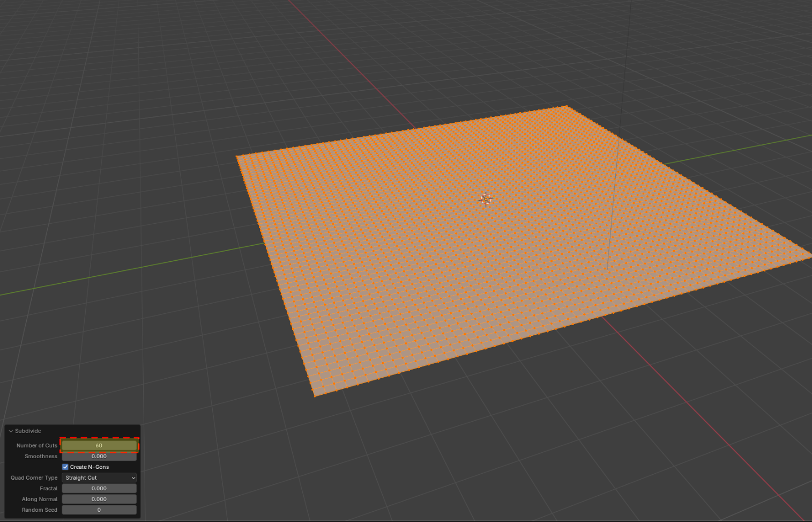Viewport: 812px width, 522px height.
Task: Click the Number of Cuts field
Action: [x=99, y=445]
